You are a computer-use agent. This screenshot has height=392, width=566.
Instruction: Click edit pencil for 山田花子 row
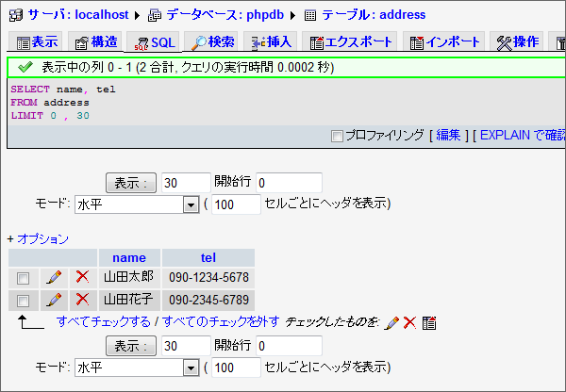point(54,300)
